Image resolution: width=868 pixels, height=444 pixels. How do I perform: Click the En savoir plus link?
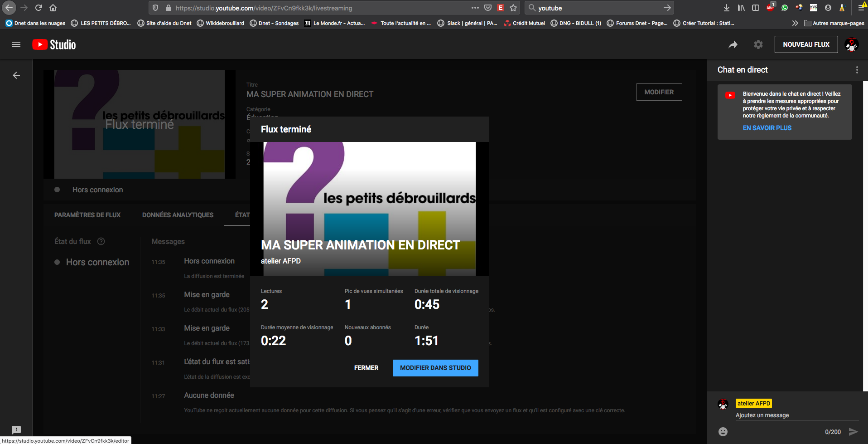click(x=767, y=128)
